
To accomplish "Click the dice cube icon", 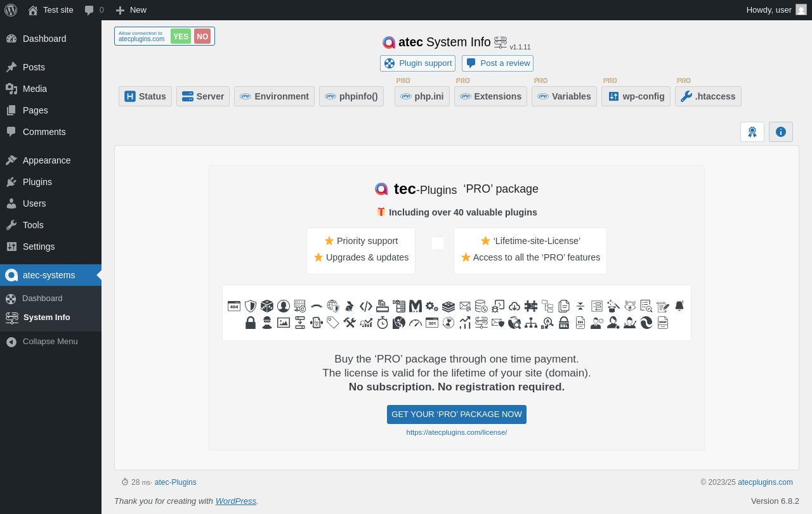I will pos(267,306).
